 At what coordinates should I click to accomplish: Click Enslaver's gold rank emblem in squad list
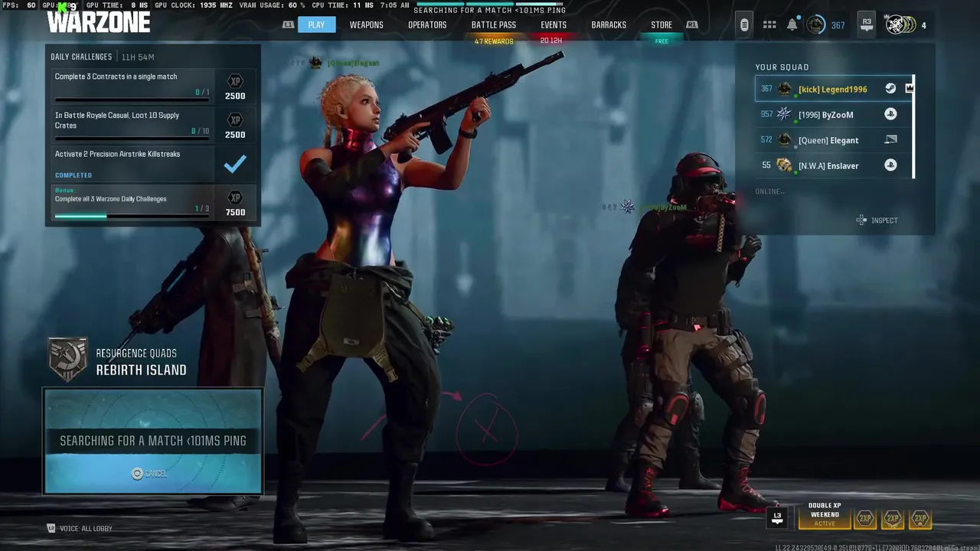tap(784, 165)
